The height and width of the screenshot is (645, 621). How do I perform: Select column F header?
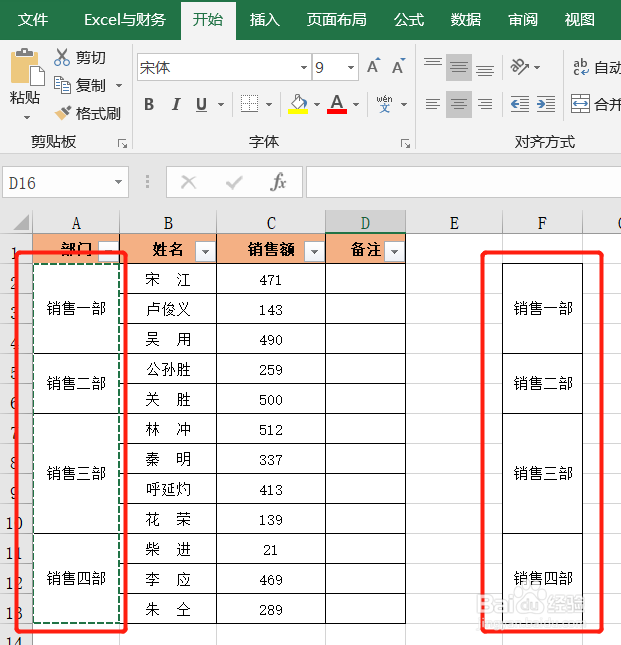[x=542, y=223]
